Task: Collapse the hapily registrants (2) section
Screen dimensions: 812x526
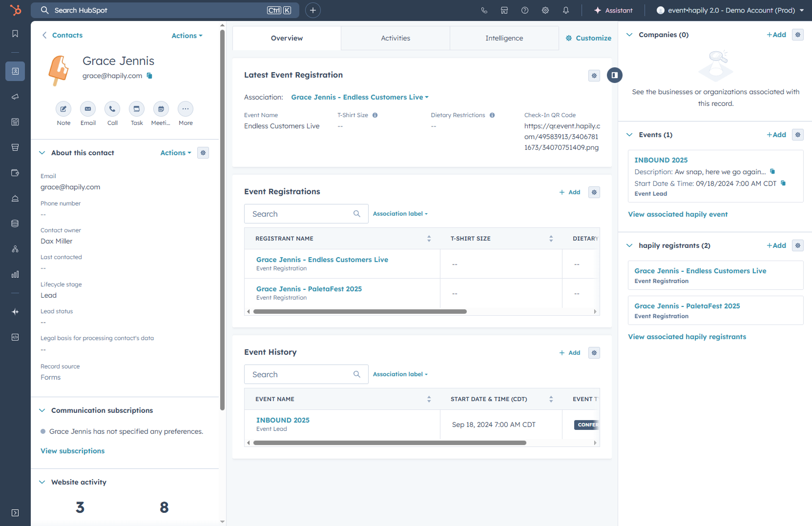Action: 629,245
